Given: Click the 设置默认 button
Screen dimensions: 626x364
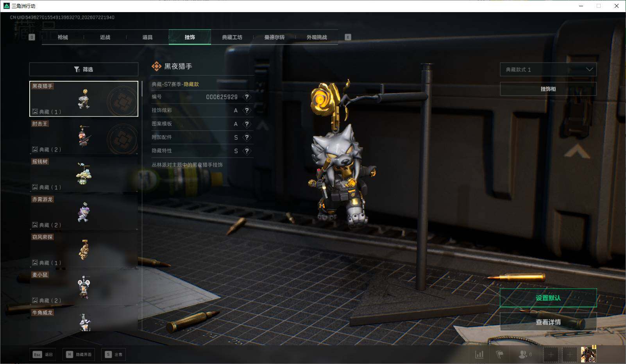Looking at the screenshot, I should click(548, 298).
